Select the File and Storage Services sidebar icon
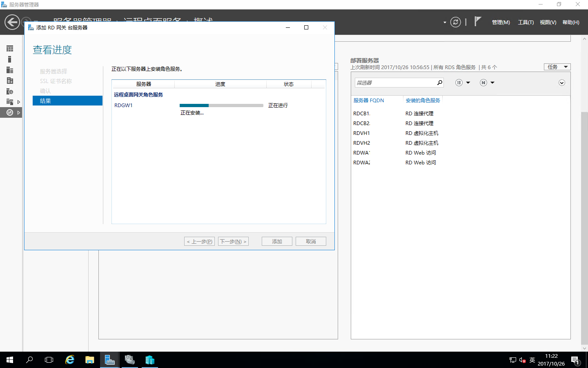This screenshot has height=368, width=588. pyautogui.click(x=10, y=102)
